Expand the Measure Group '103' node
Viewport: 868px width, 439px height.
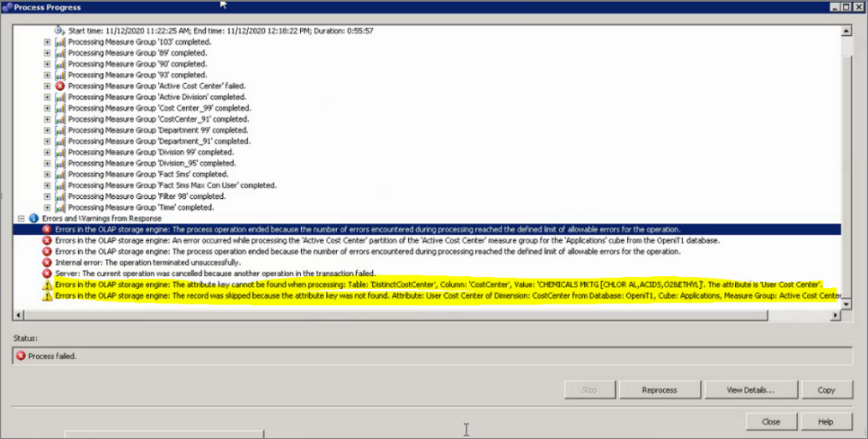click(47, 42)
